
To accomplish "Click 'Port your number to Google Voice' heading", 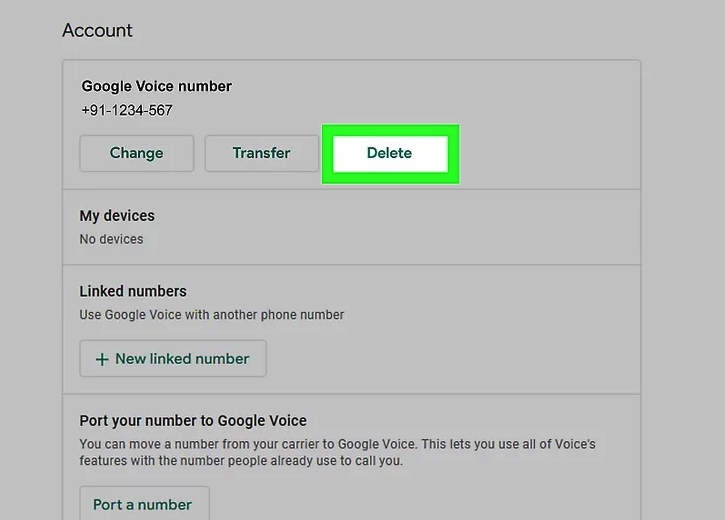I will [193, 421].
